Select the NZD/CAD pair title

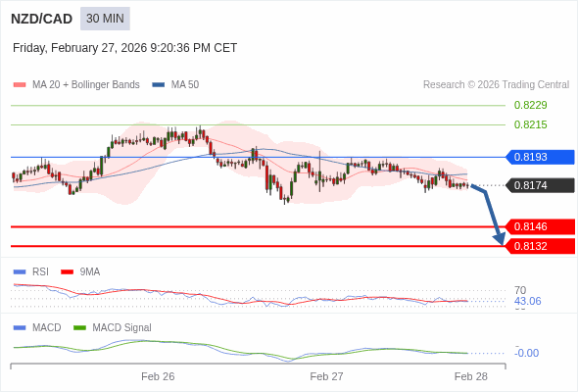click(42, 19)
